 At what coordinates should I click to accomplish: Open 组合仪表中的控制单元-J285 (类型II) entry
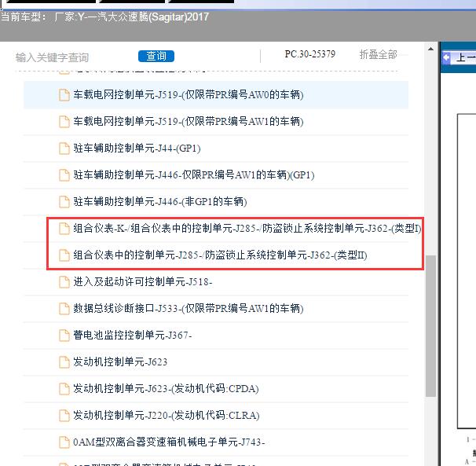[220, 255]
